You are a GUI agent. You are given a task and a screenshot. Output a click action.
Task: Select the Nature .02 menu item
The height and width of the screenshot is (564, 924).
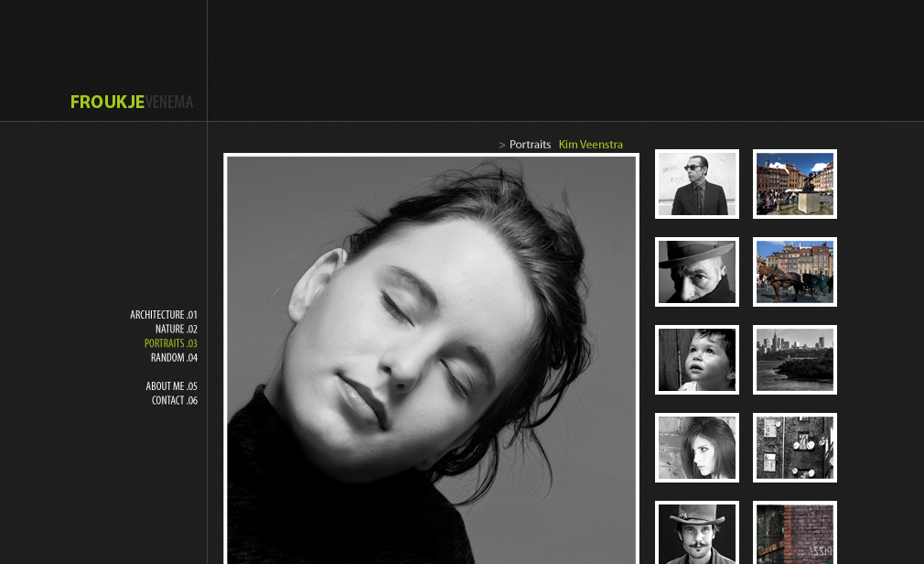point(176,330)
